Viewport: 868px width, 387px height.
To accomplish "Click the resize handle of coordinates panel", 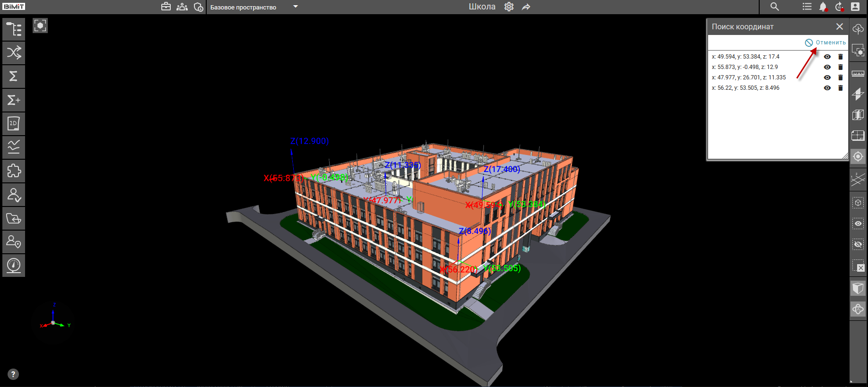I will coord(845,156).
